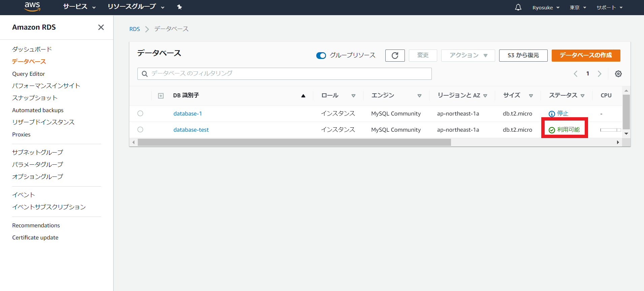
Task: Open Certificate update page
Action: 35,237
